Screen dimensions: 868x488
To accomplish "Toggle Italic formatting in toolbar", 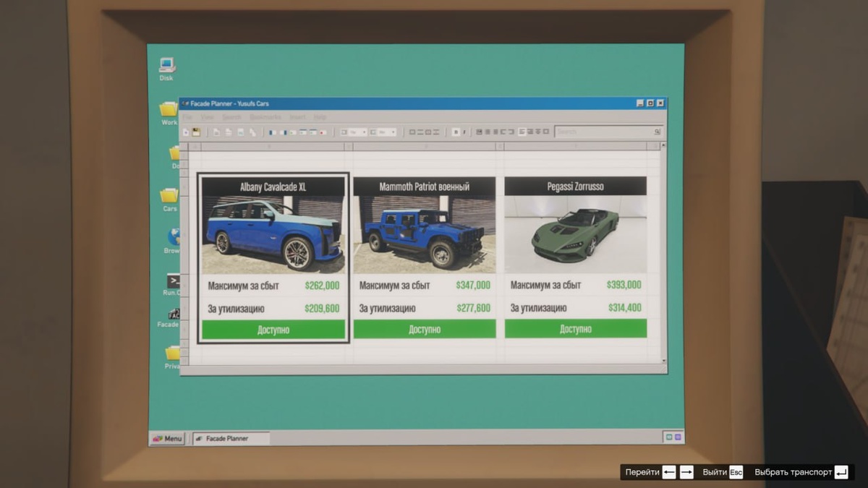I will pyautogui.click(x=464, y=132).
